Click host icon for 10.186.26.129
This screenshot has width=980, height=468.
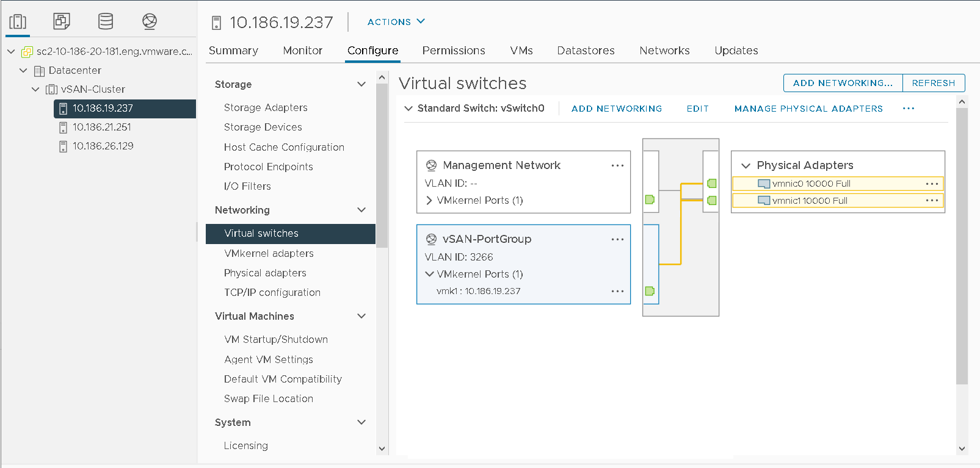point(63,146)
